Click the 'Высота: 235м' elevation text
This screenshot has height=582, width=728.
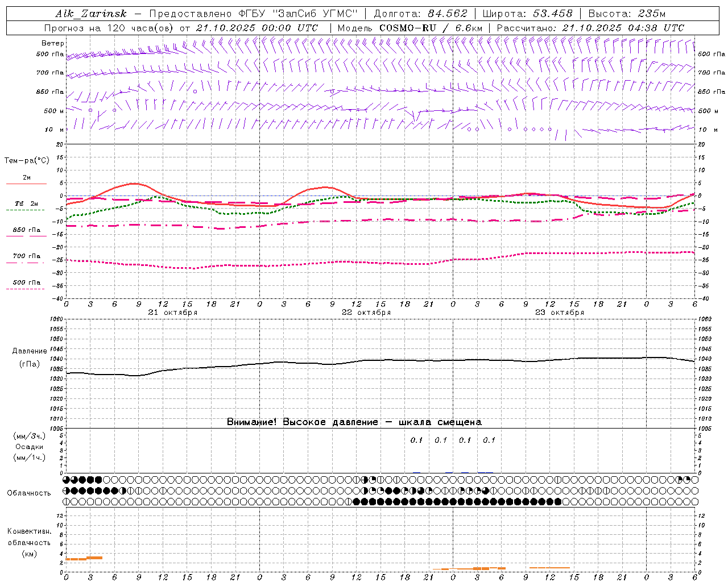pos(626,14)
